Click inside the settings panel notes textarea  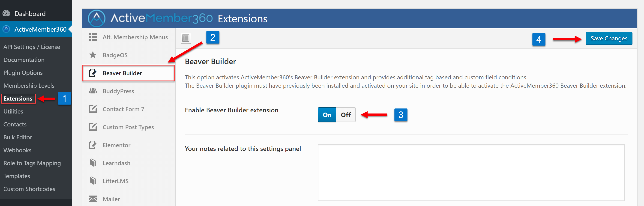(x=471, y=173)
